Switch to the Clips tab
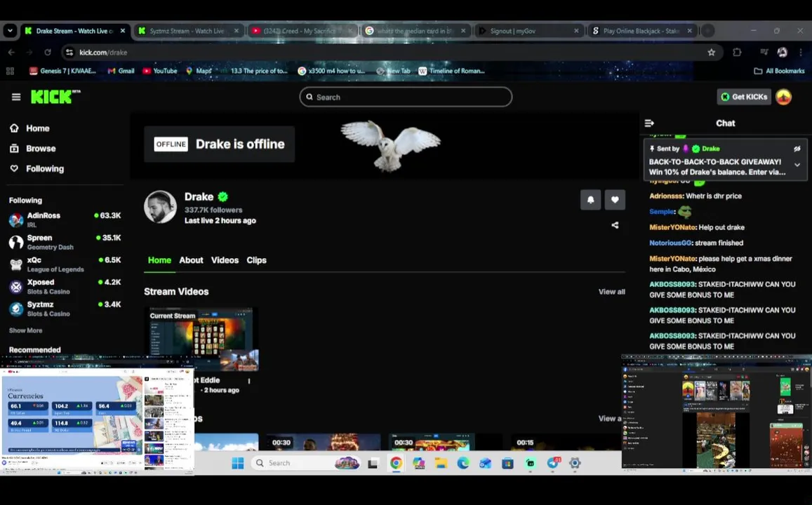The image size is (812, 505). (256, 260)
